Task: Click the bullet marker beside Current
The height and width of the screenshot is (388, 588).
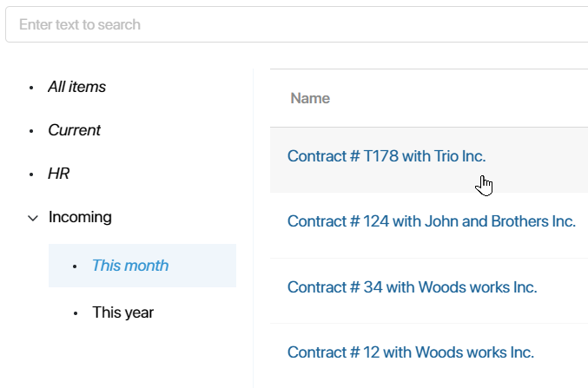Action: 31,131
